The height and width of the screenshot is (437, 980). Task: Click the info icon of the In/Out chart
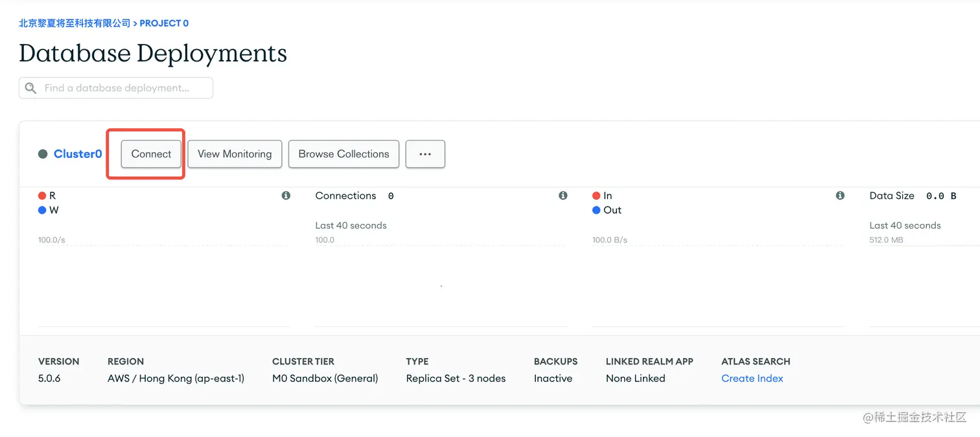840,196
